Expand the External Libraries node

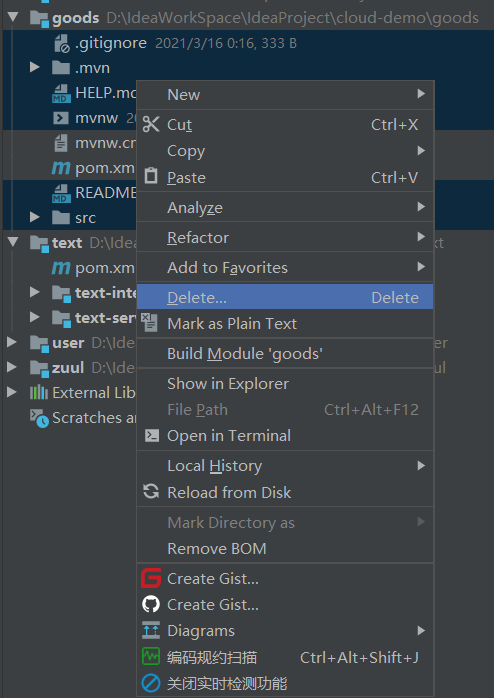(12, 392)
